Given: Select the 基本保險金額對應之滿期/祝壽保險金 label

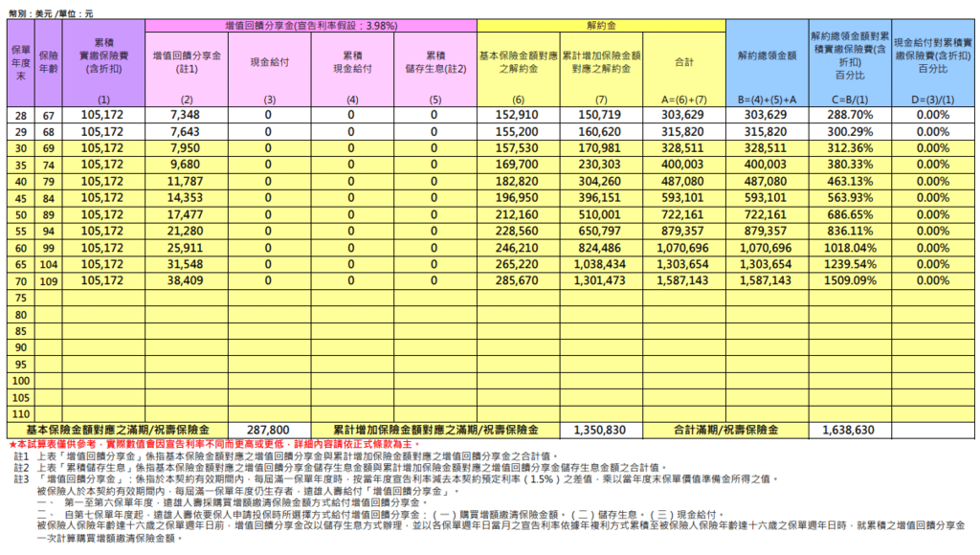Looking at the screenshot, I should click(x=118, y=430).
